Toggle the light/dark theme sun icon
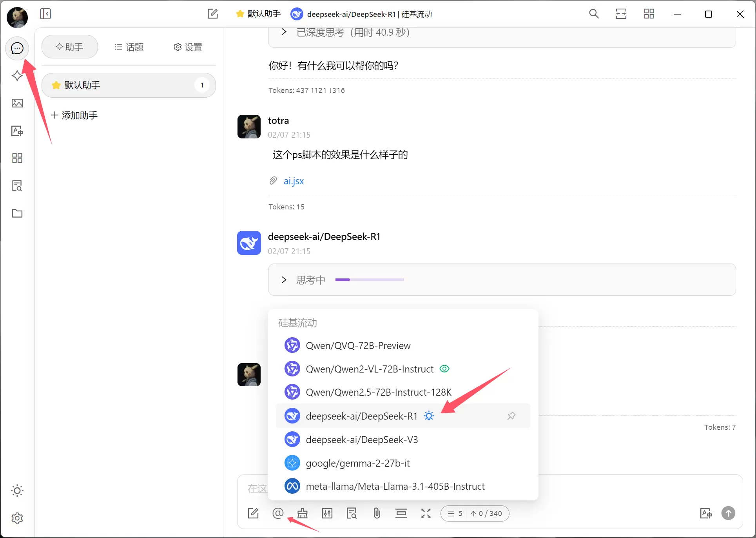The image size is (756, 538). click(x=17, y=491)
